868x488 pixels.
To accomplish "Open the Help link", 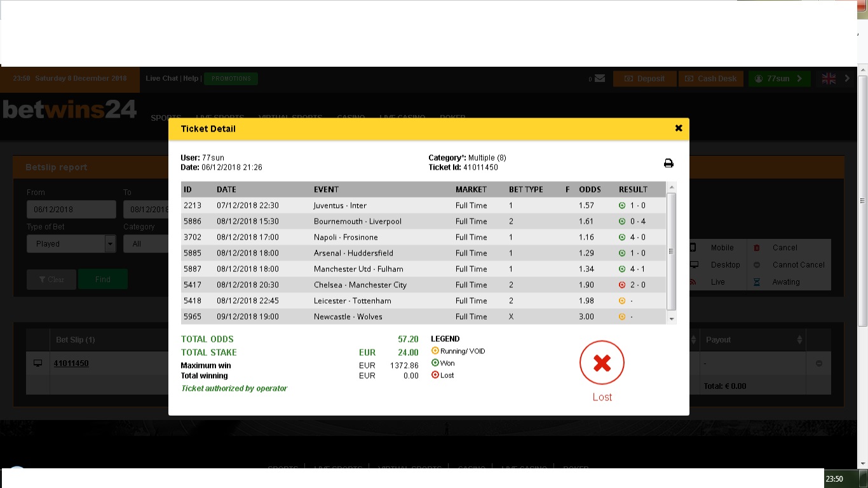I will [x=191, y=78].
